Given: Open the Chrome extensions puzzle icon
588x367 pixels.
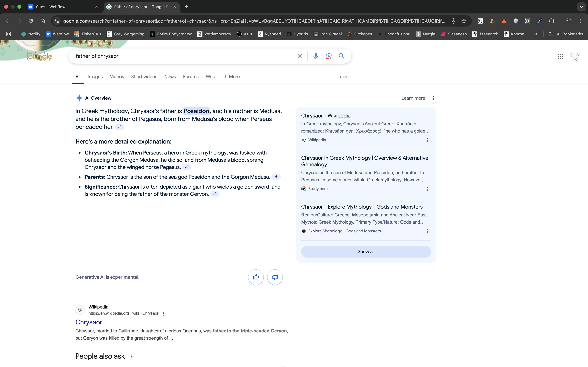Looking at the screenshot, I should [x=551, y=21].
